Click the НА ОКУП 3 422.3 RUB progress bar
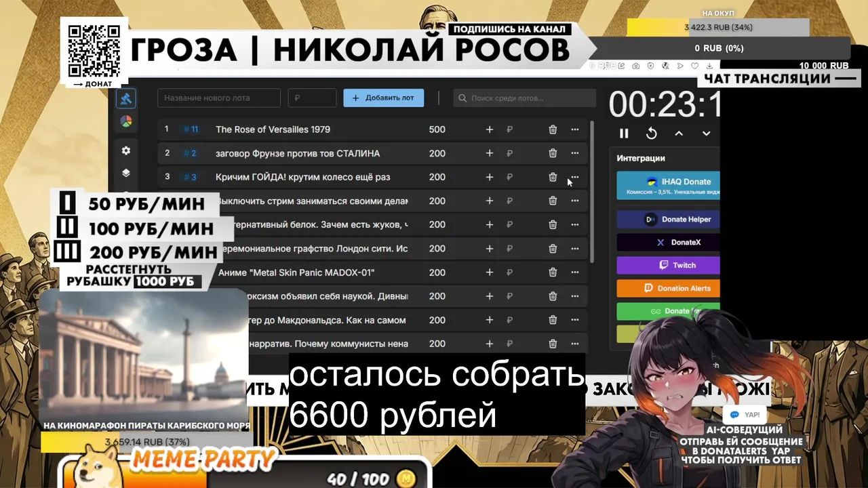868x488 pixels. [x=718, y=27]
